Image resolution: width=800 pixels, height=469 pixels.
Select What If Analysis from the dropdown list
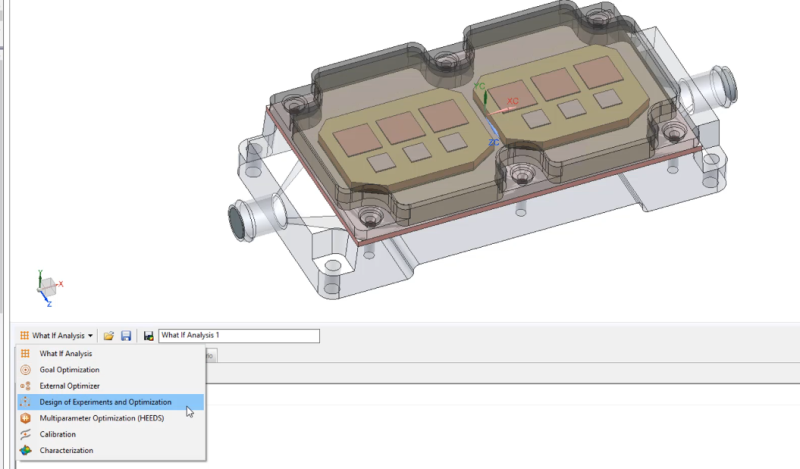[x=65, y=353]
